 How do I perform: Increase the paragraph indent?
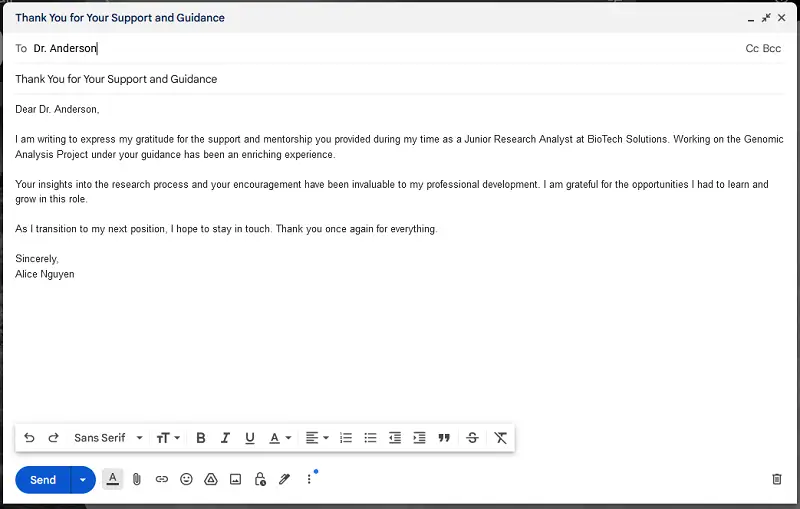click(x=419, y=438)
